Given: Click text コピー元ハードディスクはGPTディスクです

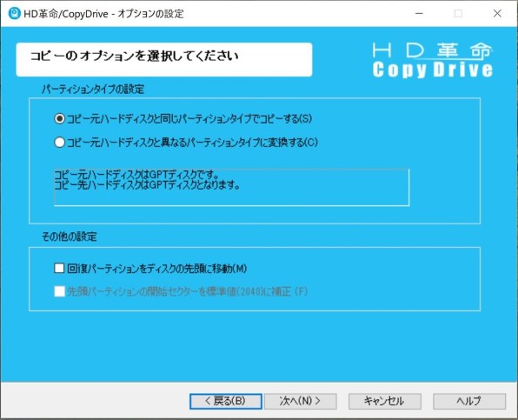Looking at the screenshot, I should click(136, 174).
